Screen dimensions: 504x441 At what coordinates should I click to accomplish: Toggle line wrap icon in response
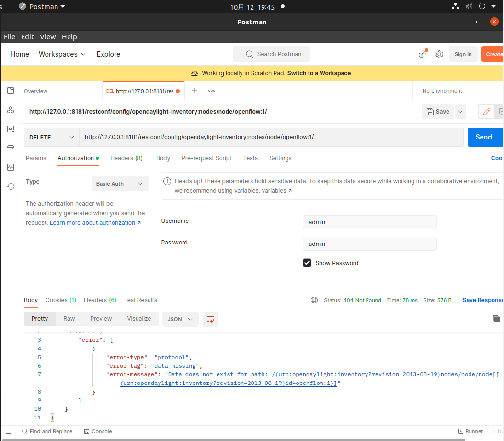click(210, 319)
